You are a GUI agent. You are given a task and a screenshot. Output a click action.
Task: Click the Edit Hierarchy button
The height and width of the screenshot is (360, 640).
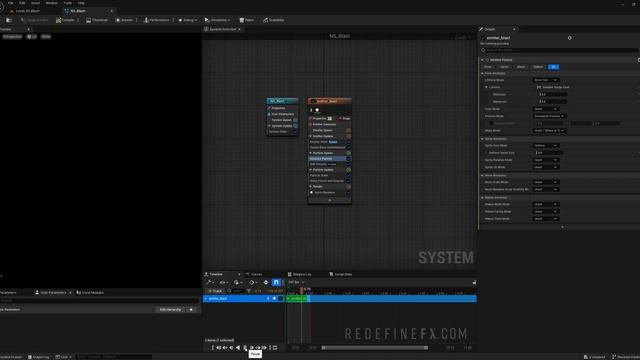(170, 310)
